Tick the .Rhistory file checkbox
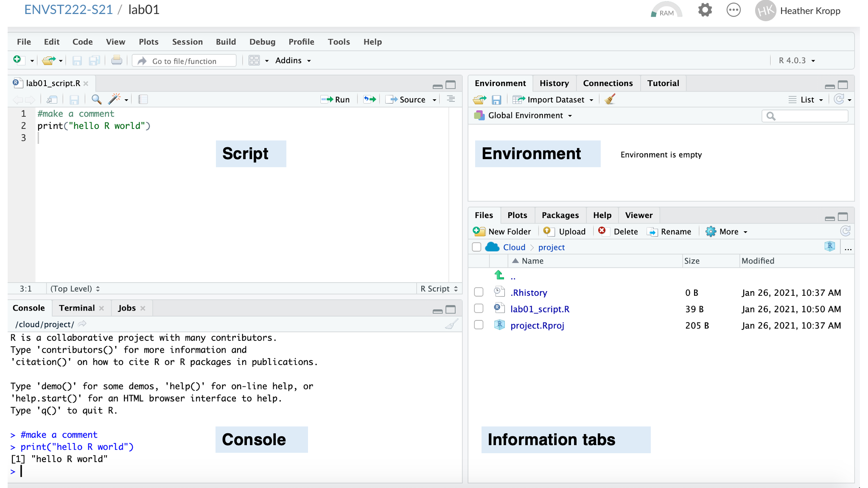Screen dimensions: 868x488 coord(479,292)
